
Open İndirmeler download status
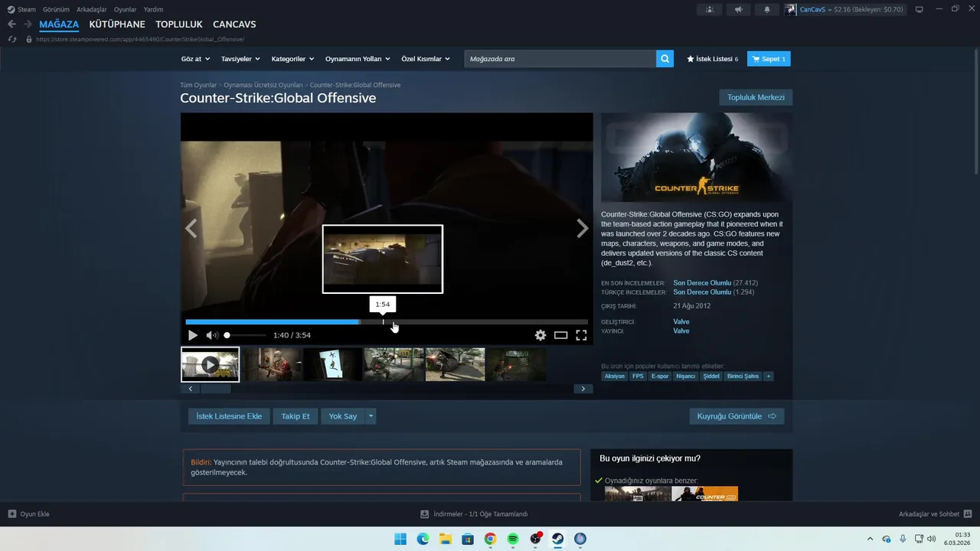click(474, 514)
